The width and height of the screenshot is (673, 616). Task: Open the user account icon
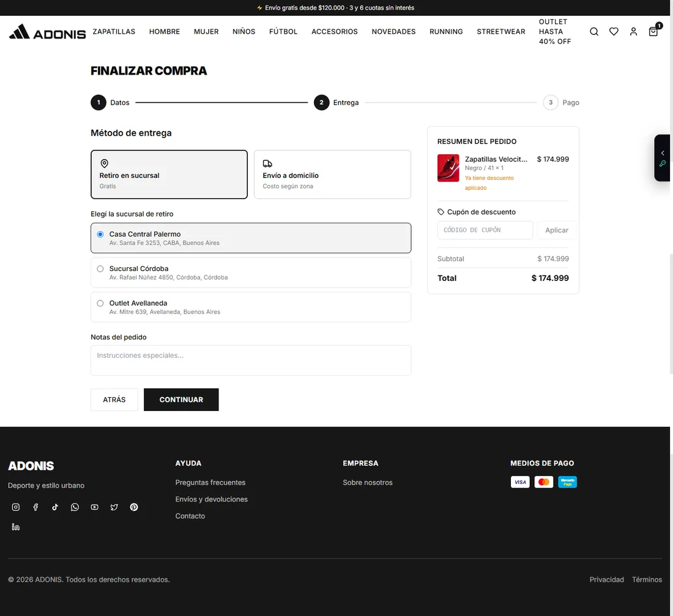tap(633, 31)
